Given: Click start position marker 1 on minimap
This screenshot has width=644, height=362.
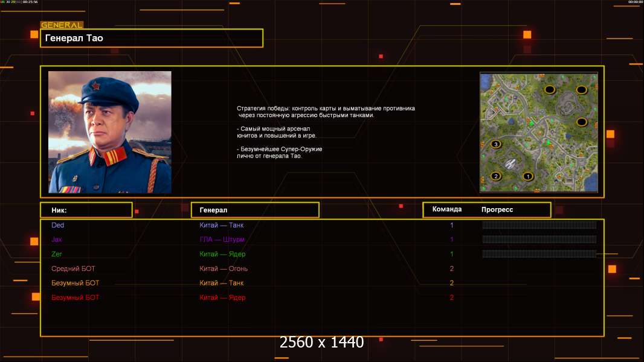Looking at the screenshot, I should click(x=528, y=176).
